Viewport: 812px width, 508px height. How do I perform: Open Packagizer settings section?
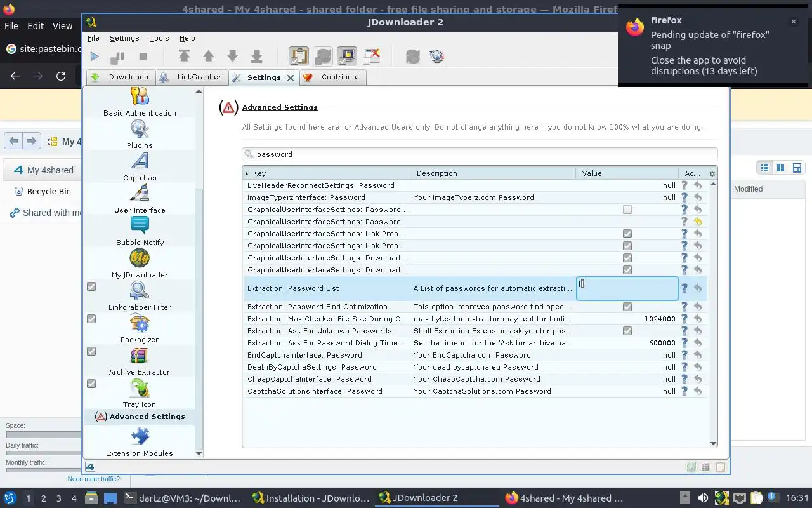point(140,329)
